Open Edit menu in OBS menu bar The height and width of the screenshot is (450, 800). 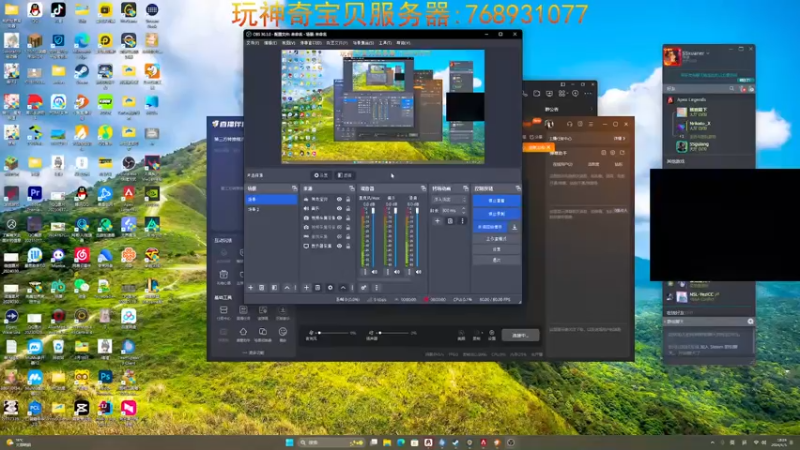coord(270,43)
